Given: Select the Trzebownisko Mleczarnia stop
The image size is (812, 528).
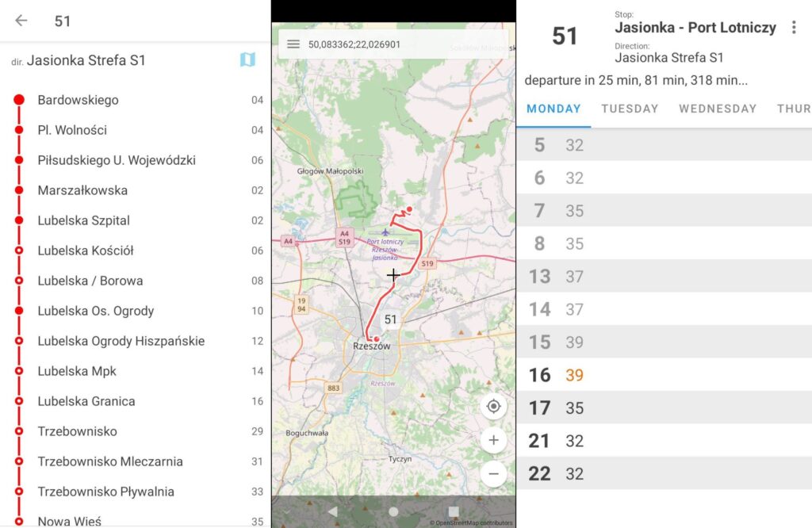Looking at the screenshot, I should click(135, 461).
